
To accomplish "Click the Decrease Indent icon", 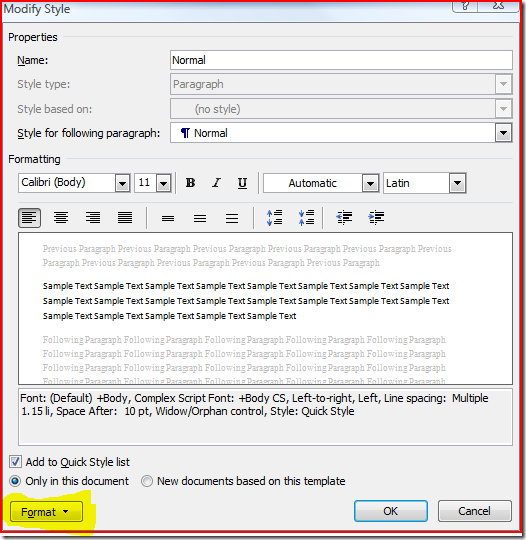I will [x=344, y=218].
